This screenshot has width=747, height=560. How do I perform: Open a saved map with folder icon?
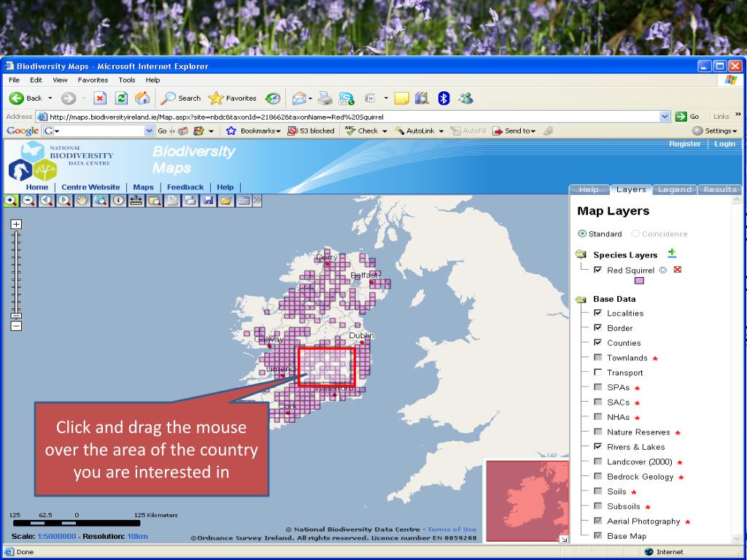[x=226, y=201]
